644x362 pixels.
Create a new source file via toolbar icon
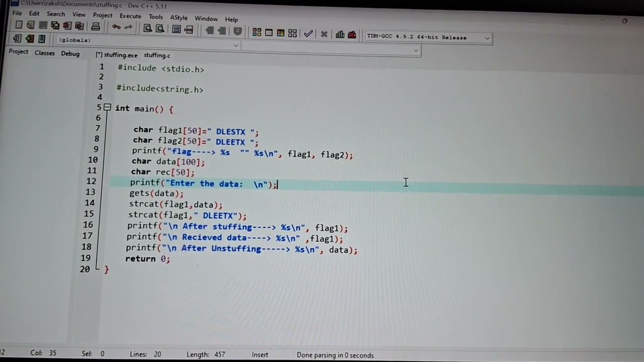click(19, 25)
